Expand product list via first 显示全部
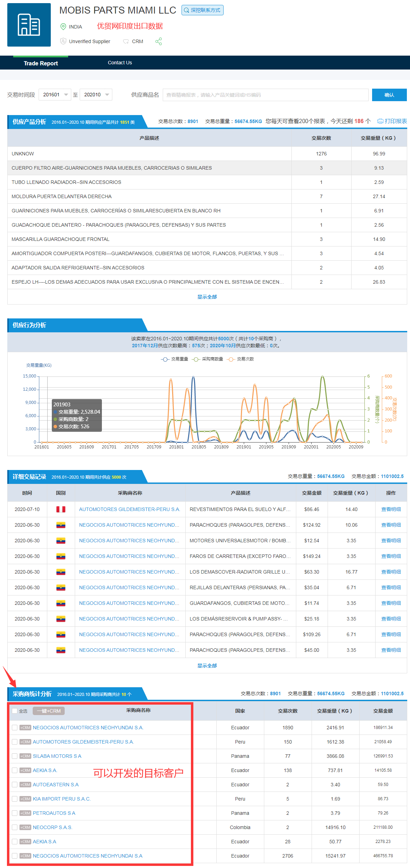This screenshot has height=868, width=410. click(207, 297)
